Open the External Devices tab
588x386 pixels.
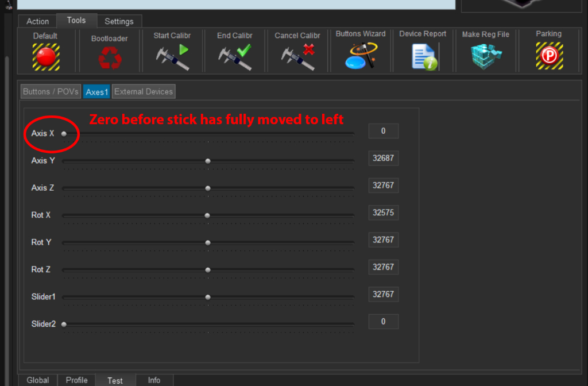point(144,91)
